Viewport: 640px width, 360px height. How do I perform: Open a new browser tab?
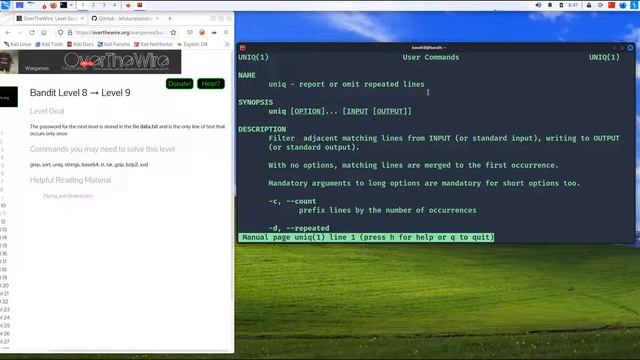[x=170, y=18]
